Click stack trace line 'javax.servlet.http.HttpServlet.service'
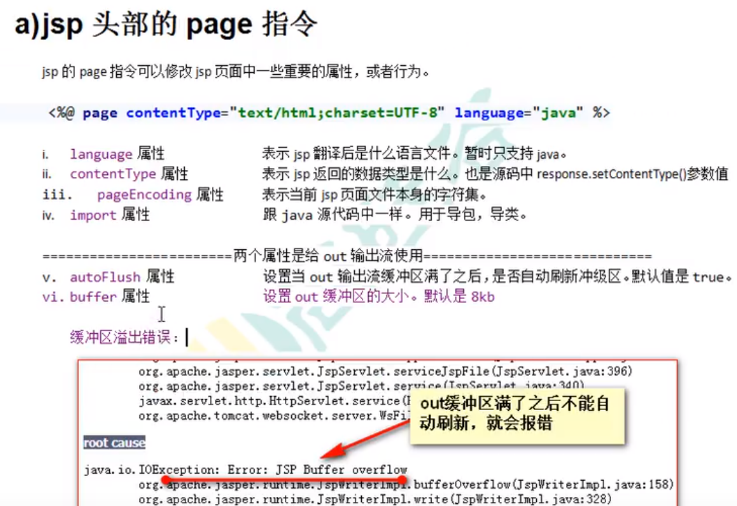737x506 pixels. (274, 401)
